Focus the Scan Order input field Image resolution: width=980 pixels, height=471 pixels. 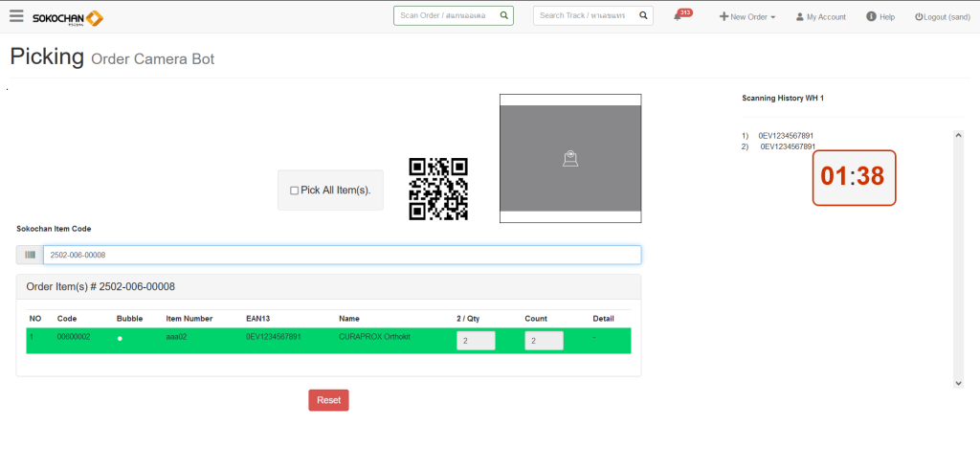click(x=446, y=16)
